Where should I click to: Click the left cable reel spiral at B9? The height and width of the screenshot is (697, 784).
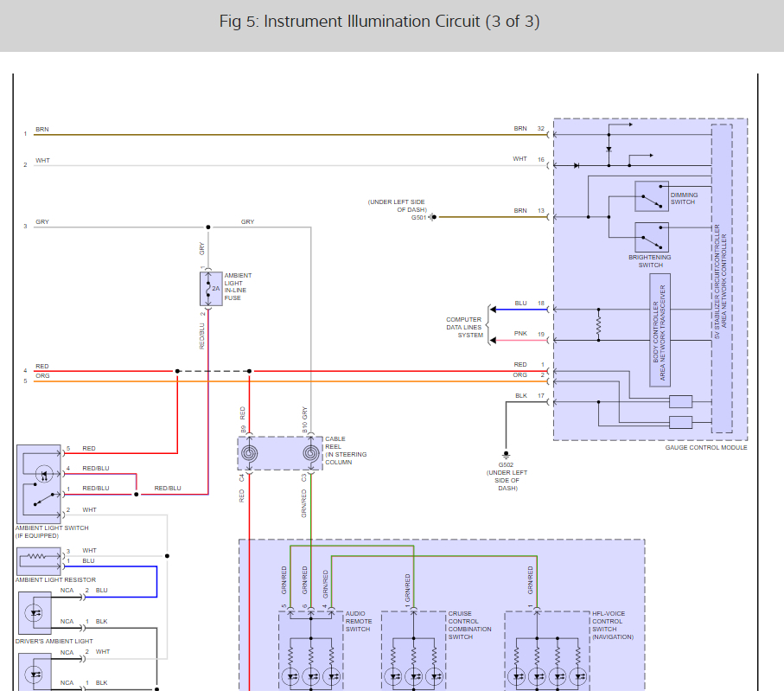click(x=250, y=454)
